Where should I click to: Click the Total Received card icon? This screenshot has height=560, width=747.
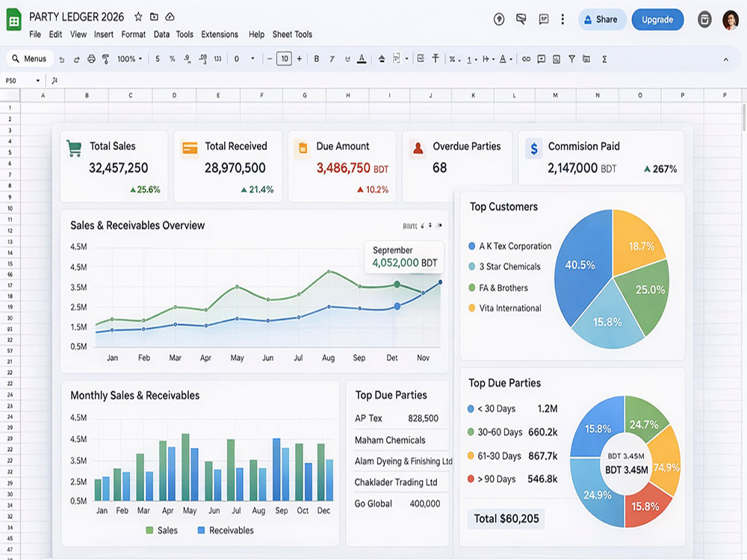[x=190, y=148]
